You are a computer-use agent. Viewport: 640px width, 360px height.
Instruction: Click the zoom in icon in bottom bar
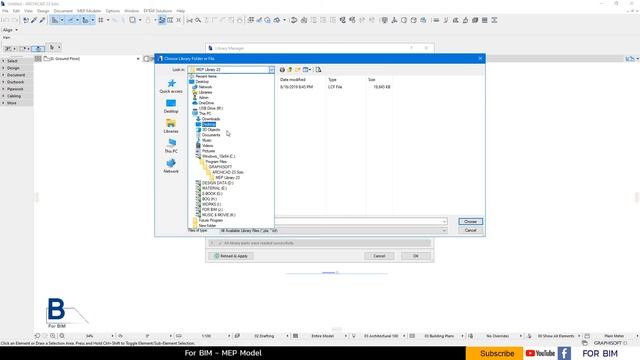[53, 336]
